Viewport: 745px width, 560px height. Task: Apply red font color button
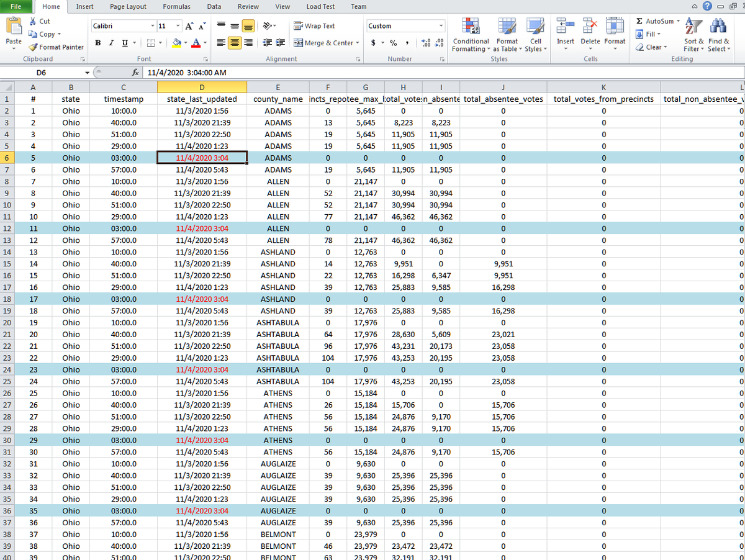click(196, 43)
